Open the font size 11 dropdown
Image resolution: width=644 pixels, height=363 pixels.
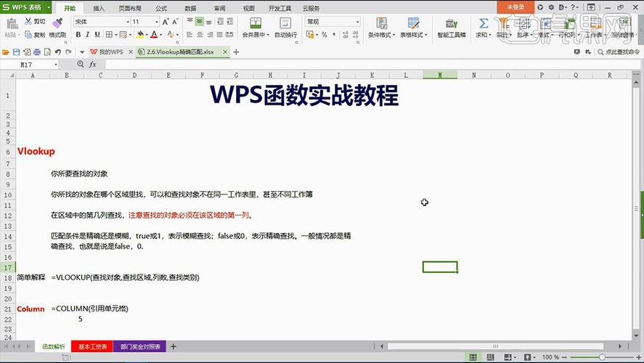[x=157, y=22]
